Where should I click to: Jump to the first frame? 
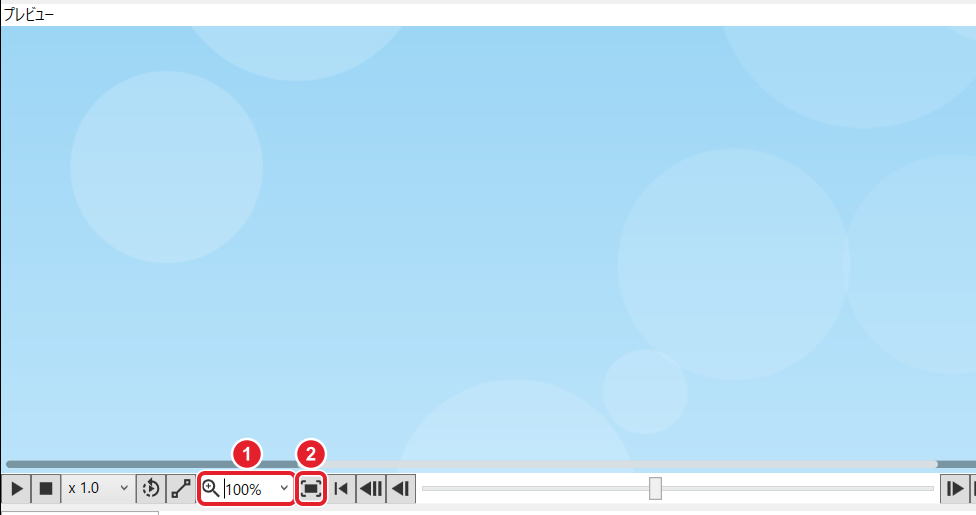[341, 489]
